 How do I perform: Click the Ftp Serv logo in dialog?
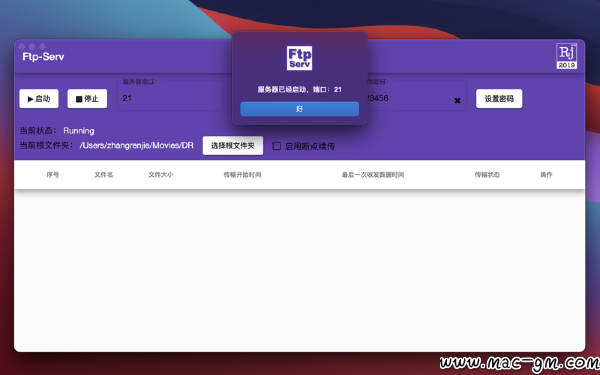(x=299, y=58)
